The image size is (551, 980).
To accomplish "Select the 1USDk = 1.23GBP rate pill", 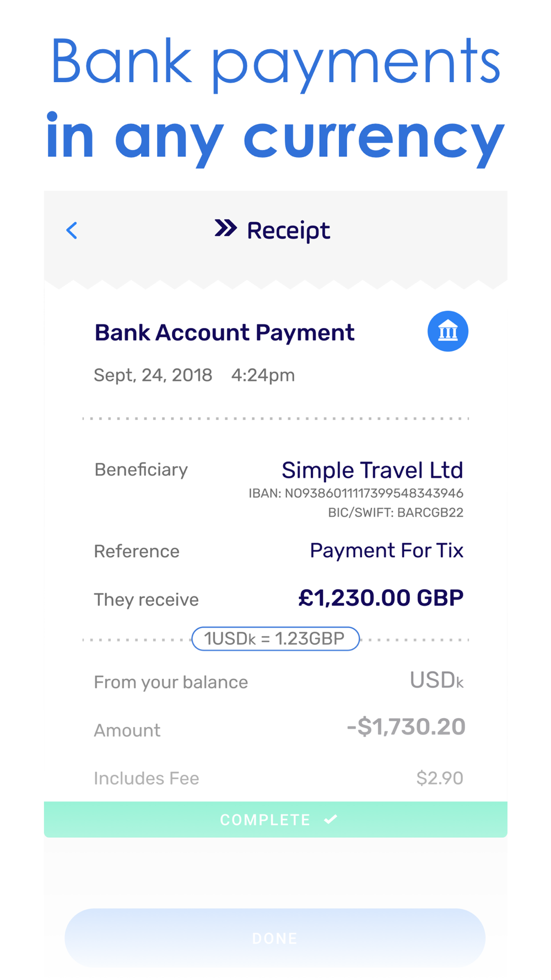I will 275,639.
